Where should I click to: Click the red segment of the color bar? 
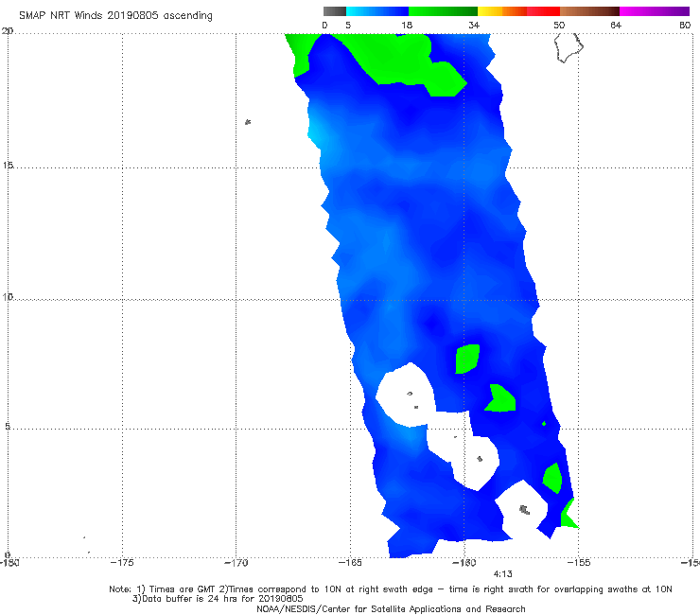[x=543, y=11]
